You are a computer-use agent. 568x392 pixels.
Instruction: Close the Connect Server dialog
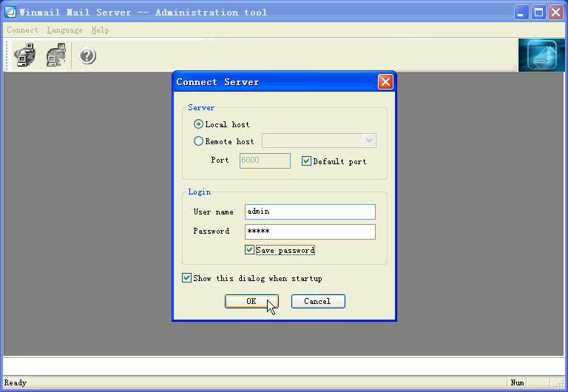coord(385,82)
